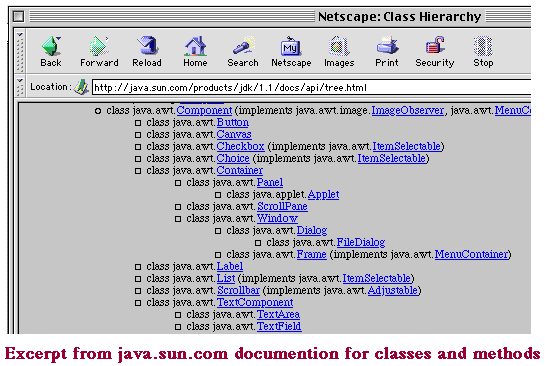This screenshot has height=366, width=545.
Task: Reload the page using the Reload icon
Action: [x=147, y=46]
